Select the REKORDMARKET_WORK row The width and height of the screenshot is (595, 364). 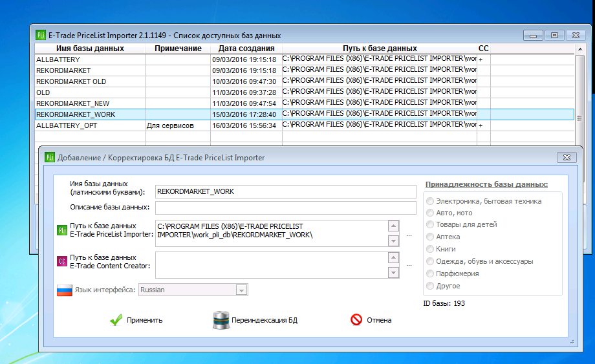[305, 114]
